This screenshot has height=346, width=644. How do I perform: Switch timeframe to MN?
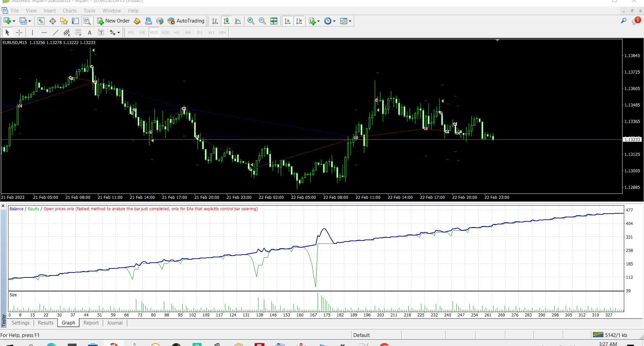pos(222,33)
